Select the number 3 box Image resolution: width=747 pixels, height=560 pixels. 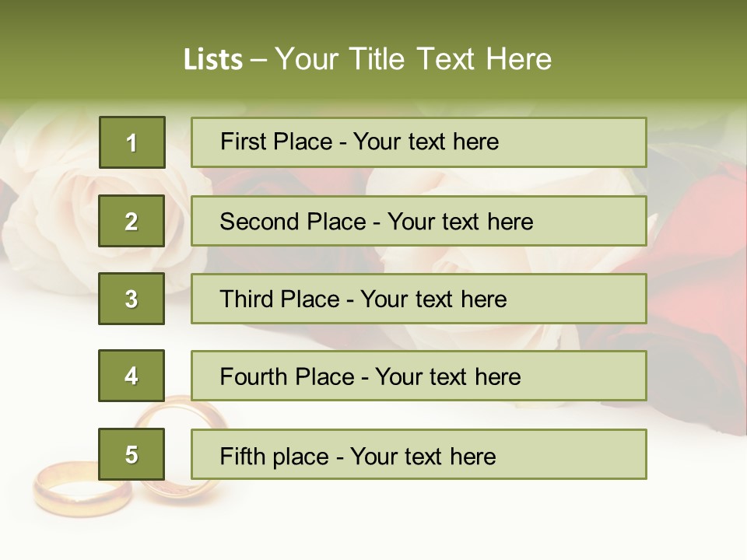[132, 299]
